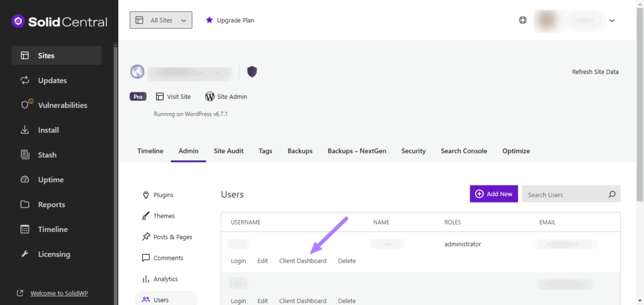
Task: Open the Backups – NextGen tab
Action: (357, 151)
